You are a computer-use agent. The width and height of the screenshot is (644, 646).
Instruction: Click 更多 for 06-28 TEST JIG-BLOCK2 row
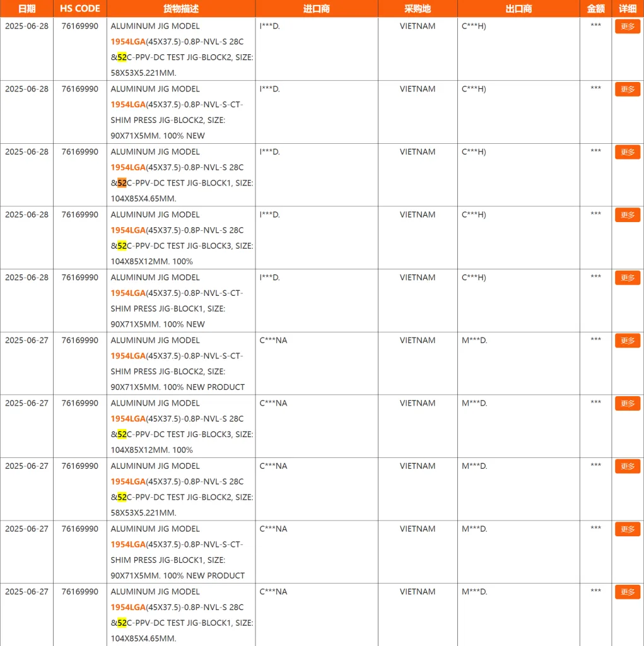[627, 26]
